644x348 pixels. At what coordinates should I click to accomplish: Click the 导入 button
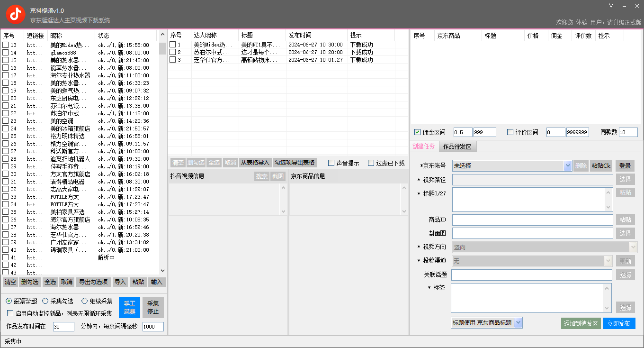120,282
